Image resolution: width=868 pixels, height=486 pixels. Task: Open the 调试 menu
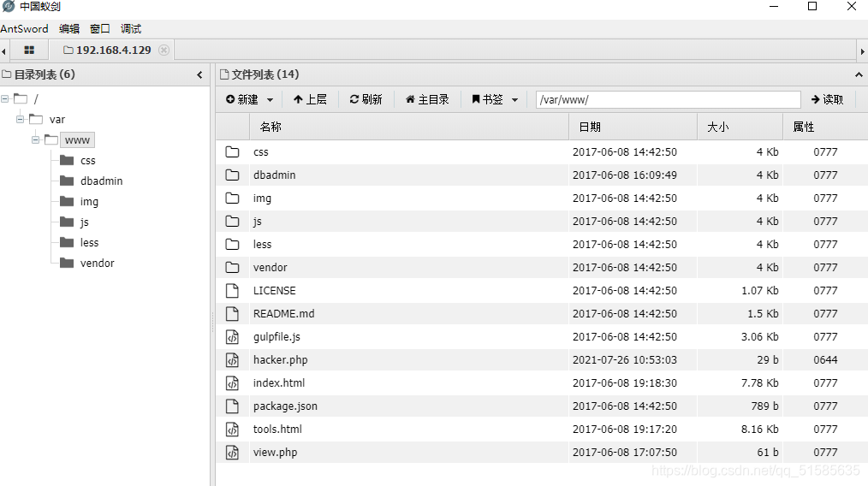click(131, 29)
